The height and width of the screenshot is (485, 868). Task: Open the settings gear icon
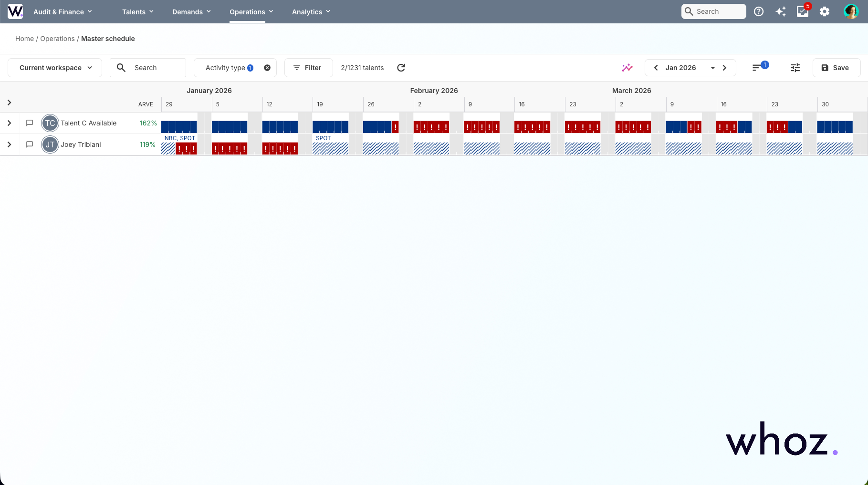click(825, 11)
